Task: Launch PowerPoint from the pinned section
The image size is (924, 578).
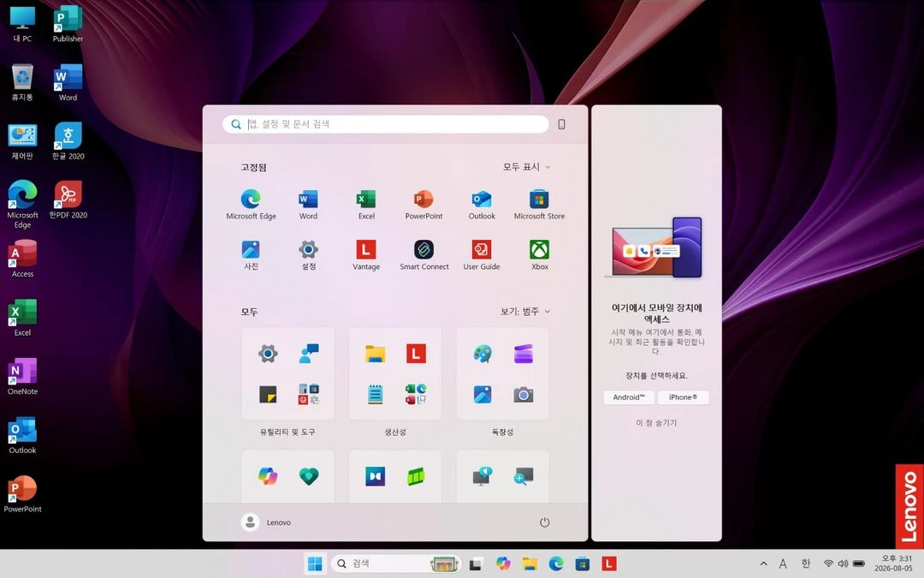Action: pos(423,205)
